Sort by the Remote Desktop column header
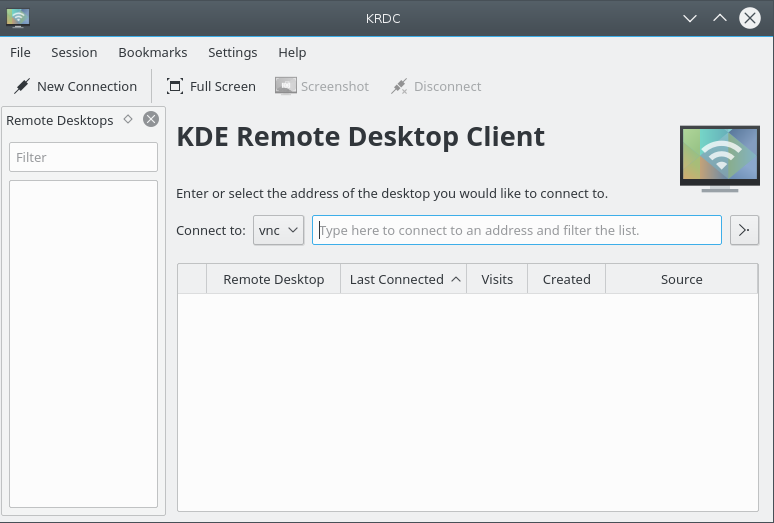 click(273, 279)
